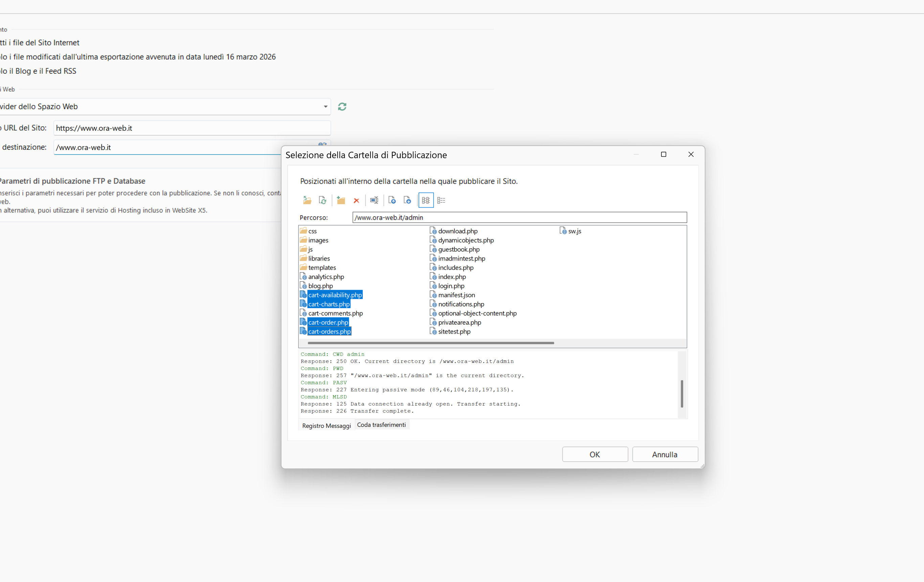924x582 pixels.
Task: Select the libraries folder
Action: (x=318, y=259)
